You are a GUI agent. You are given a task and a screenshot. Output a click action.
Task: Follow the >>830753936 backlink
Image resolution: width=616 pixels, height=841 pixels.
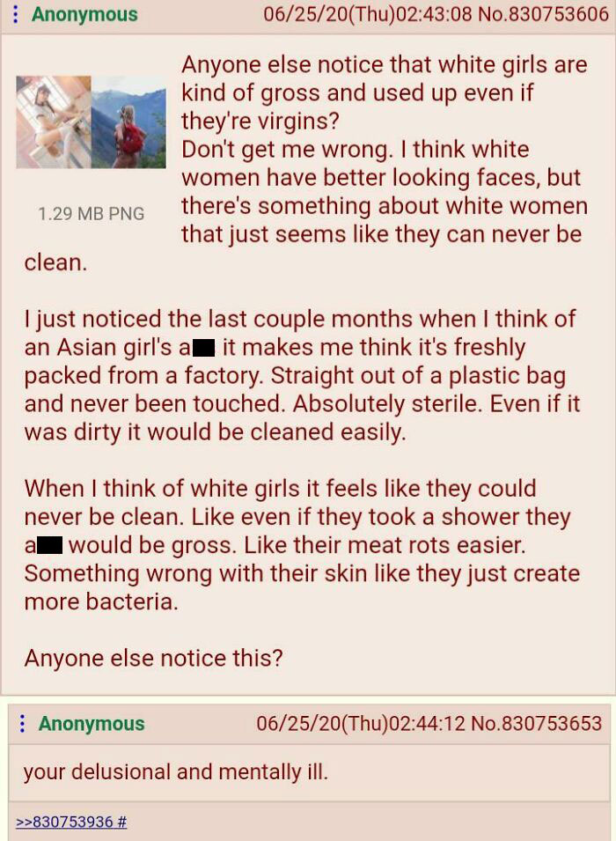[x=64, y=821]
